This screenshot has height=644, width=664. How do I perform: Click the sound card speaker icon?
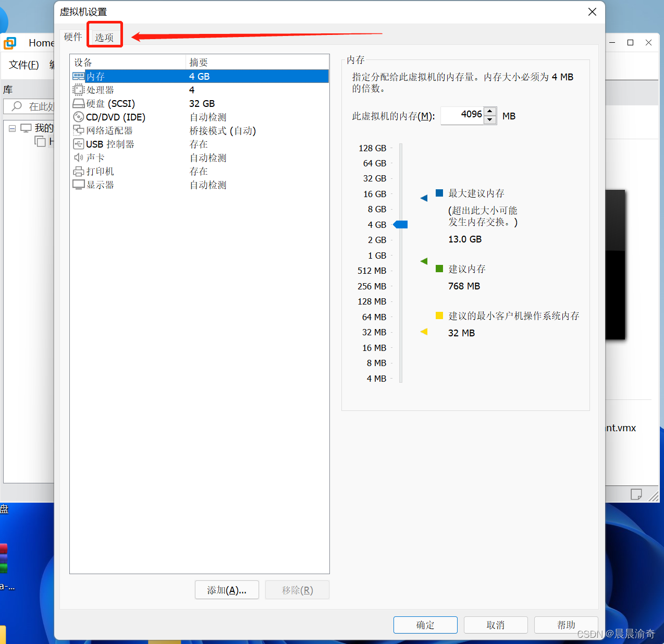[x=79, y=157]
